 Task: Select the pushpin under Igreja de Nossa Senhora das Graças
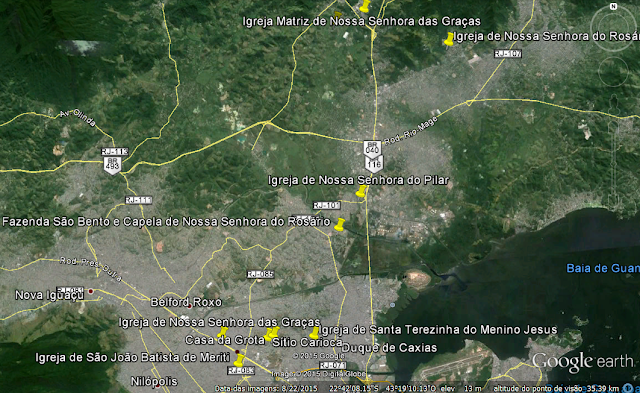[x=222, y=332]
